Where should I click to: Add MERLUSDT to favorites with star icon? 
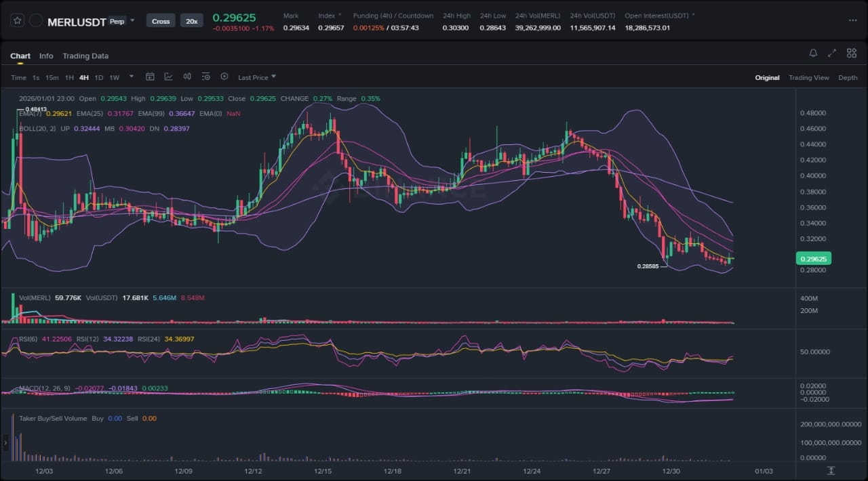pos(18,21)
